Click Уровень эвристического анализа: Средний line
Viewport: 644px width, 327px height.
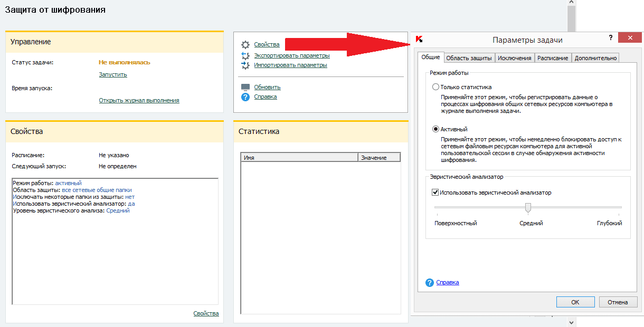[71, 210]
